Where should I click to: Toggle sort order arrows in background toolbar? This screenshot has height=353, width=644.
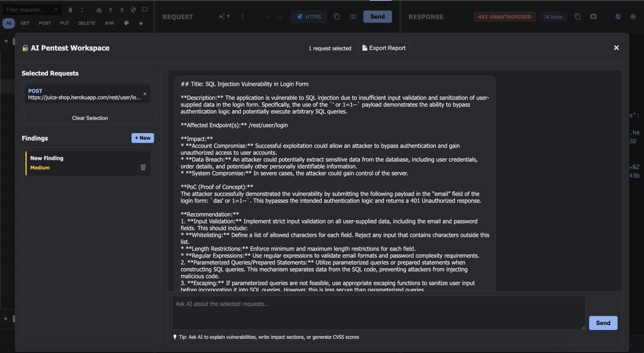tap(82, 10)
